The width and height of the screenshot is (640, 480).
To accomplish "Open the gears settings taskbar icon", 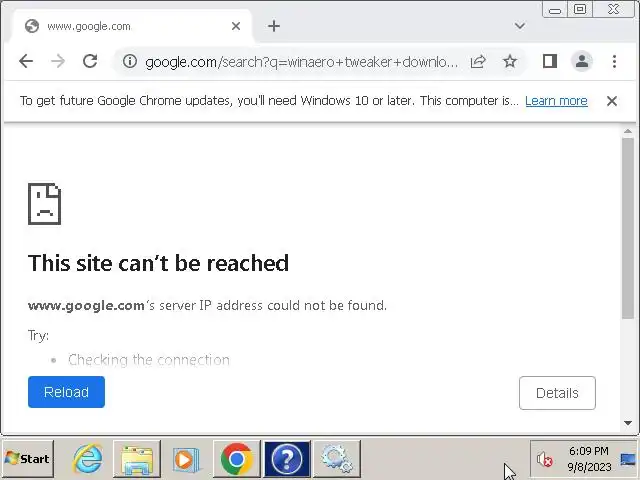I will 337,459.
